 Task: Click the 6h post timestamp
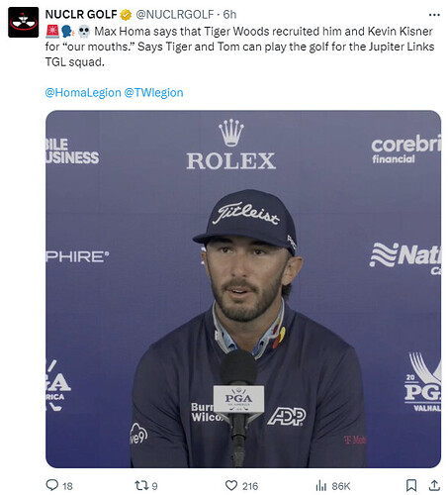(x=229, y=15)
